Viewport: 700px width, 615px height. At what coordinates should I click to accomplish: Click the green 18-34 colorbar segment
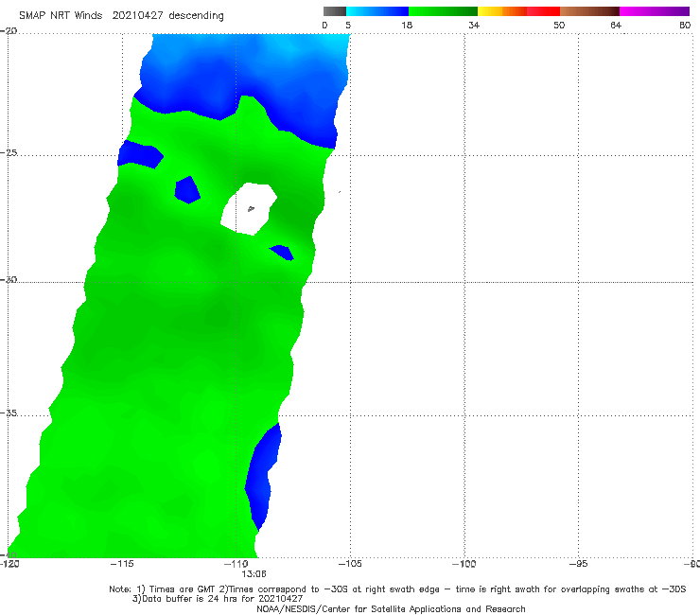click(443, 11)
